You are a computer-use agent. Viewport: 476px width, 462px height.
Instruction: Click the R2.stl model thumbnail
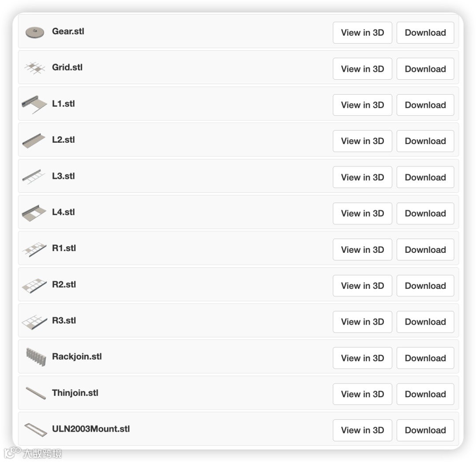[x=34, y=285]
